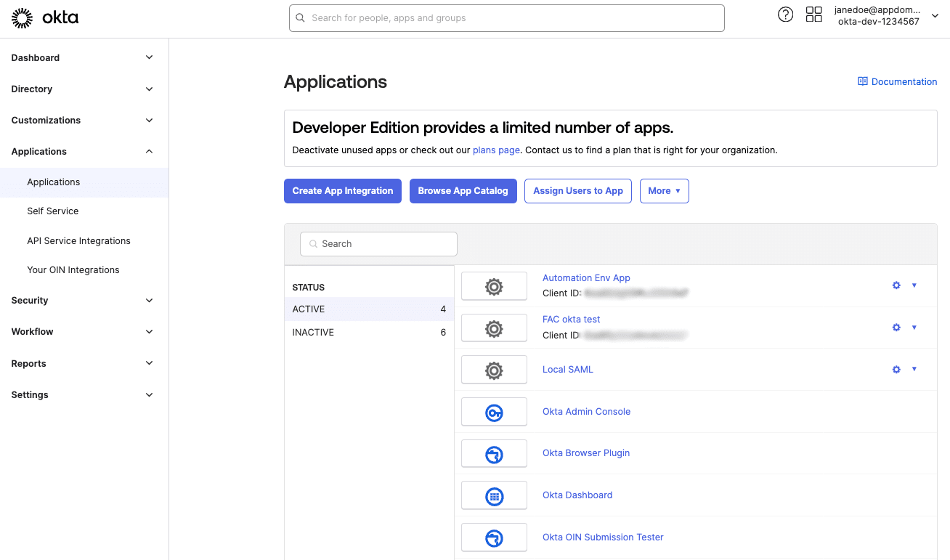
Task: Open Your OIN Integrations in the sidebar
Action: point(73,269)
